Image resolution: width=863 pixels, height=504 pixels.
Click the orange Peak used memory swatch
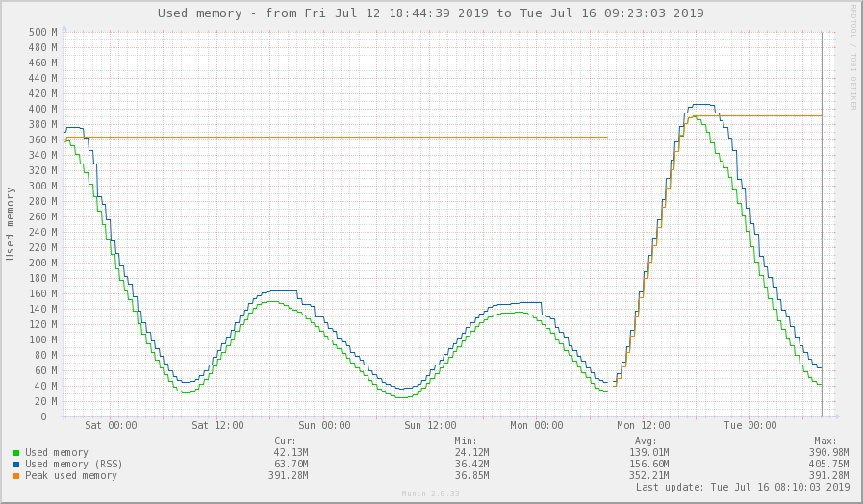pos(16,475)
